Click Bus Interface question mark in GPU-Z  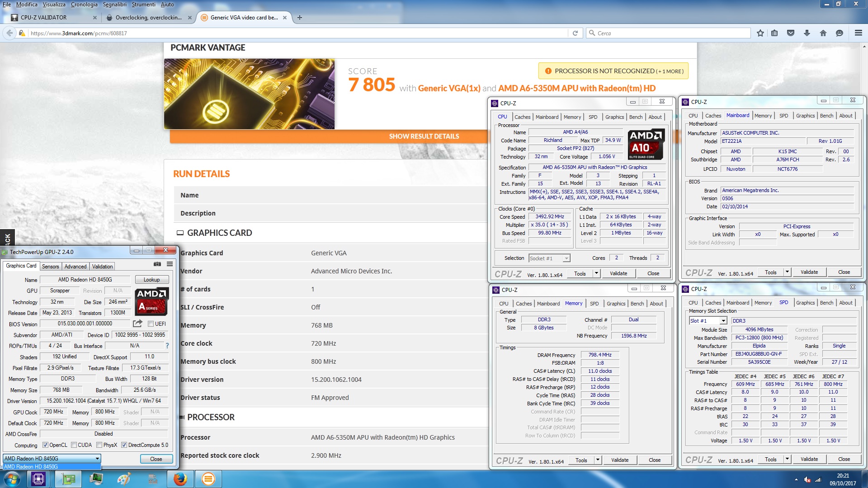pos(167,346)
